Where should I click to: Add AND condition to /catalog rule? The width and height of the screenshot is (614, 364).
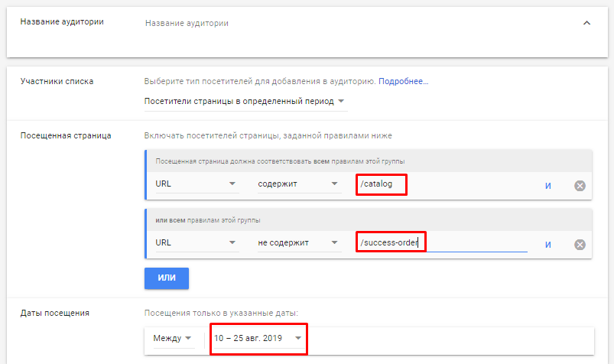point(548,185)
